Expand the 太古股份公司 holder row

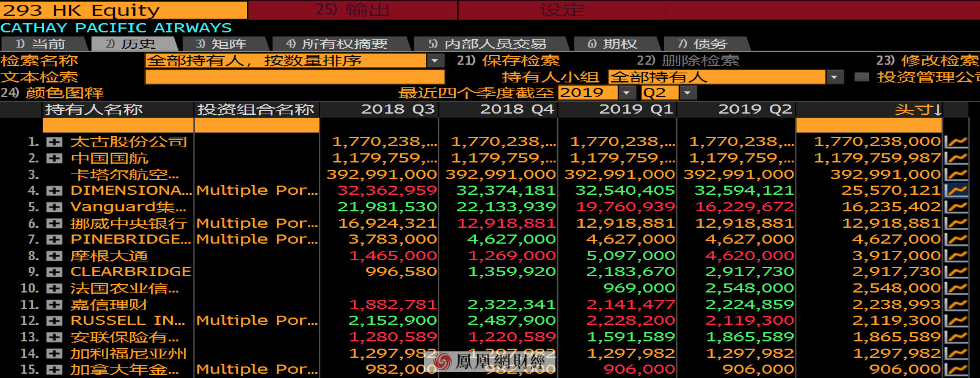pyautogui.click(x=54, y=142)
